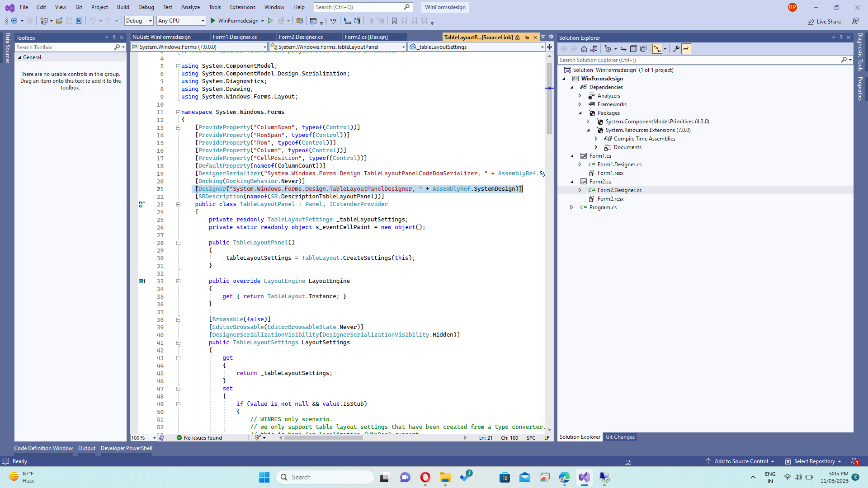Open the Developer PowerShell tab

[x=127, y=448]
